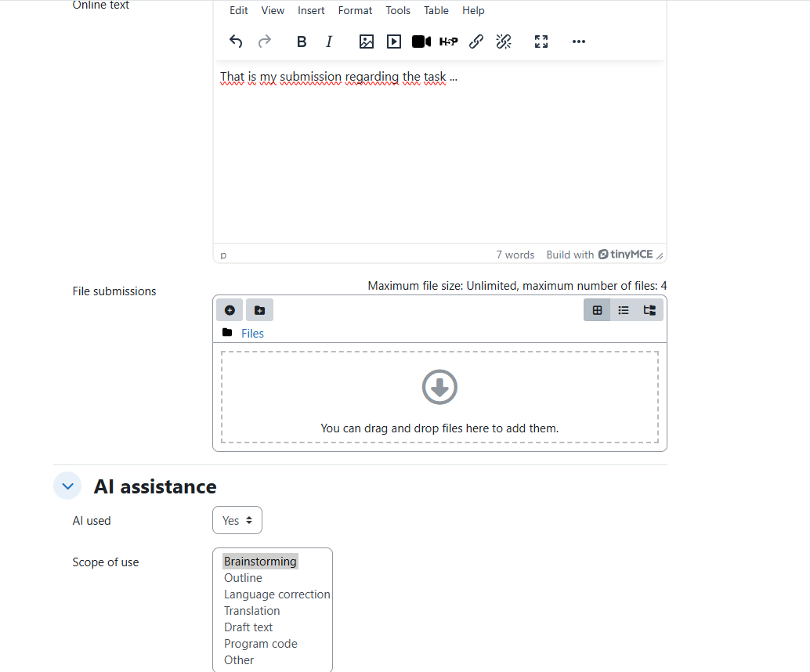The height and width of the screenshot is (672, 810).
Task: Undo the last edit in the editor
Action: coord(236,42)
